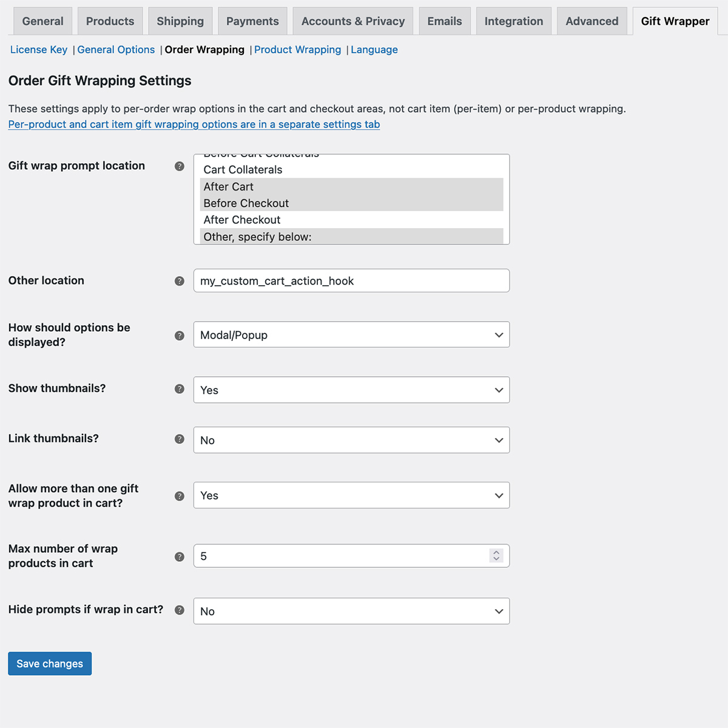Open Hide prompts if wrap in cart dropdown
Image resolution: width=728 pixels, height=728 pixels.
(351, 612)
